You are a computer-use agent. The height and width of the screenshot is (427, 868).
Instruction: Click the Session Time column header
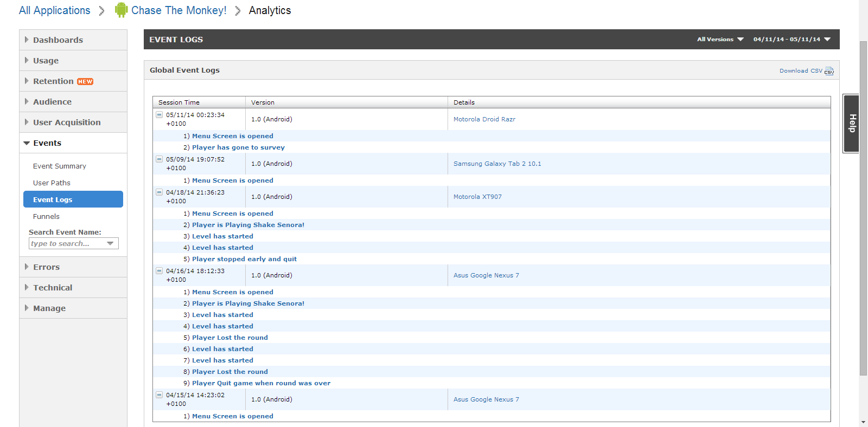(x=199, y=102)
